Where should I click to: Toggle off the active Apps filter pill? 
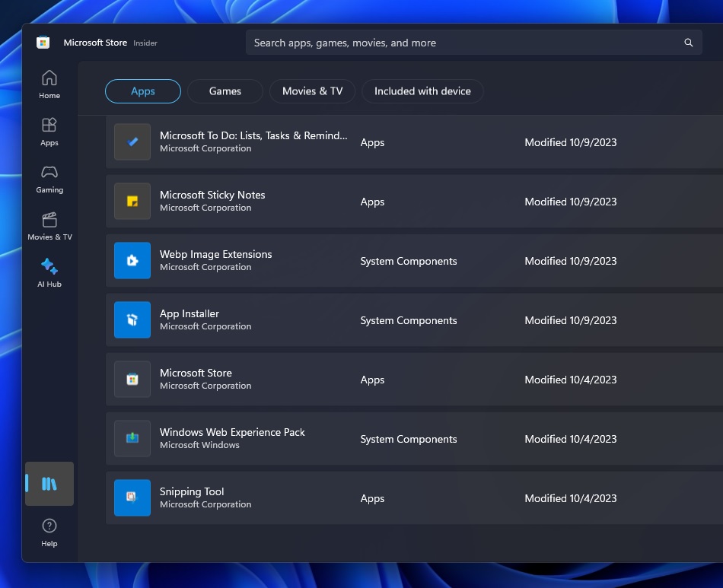pos(142,91)
